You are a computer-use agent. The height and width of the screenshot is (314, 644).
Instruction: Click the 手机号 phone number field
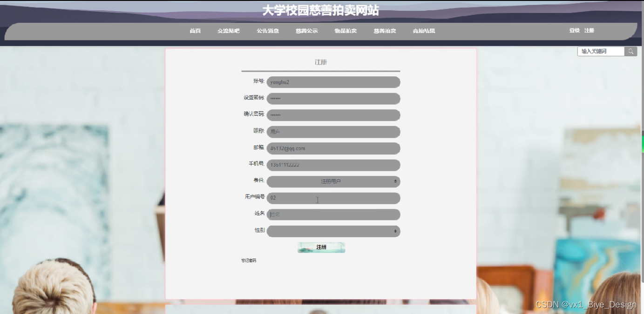pyautogui.click(x=333, y=165)
